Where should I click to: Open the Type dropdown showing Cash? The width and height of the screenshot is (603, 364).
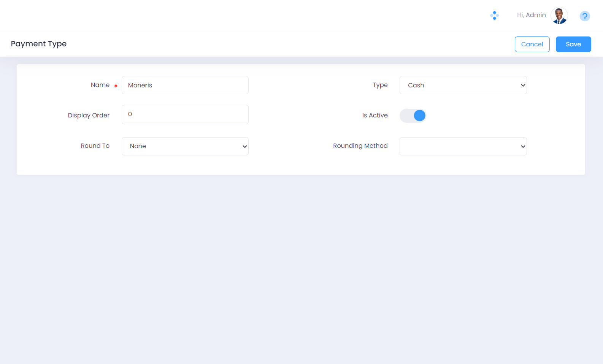(x=463, y=85)
